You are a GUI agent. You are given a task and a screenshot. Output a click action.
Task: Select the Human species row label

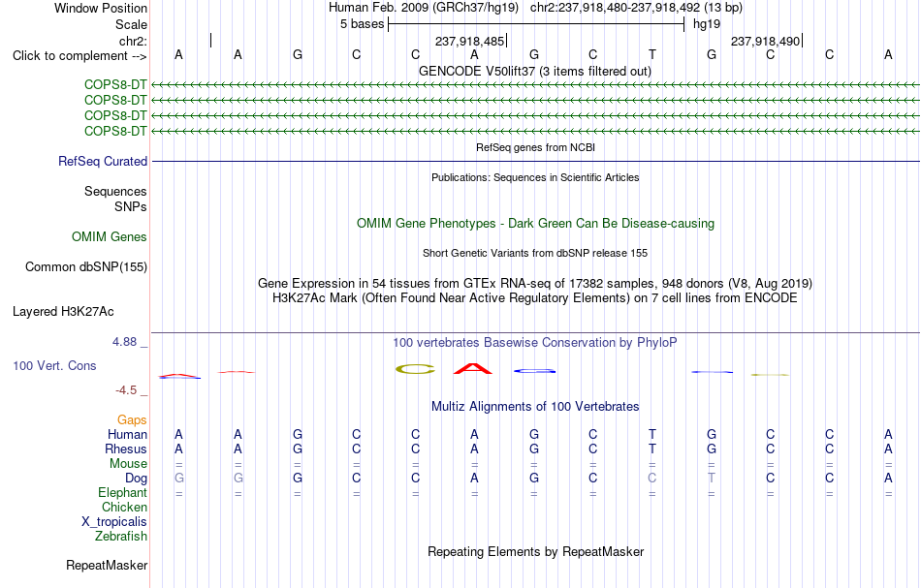(x=127, y=434)
